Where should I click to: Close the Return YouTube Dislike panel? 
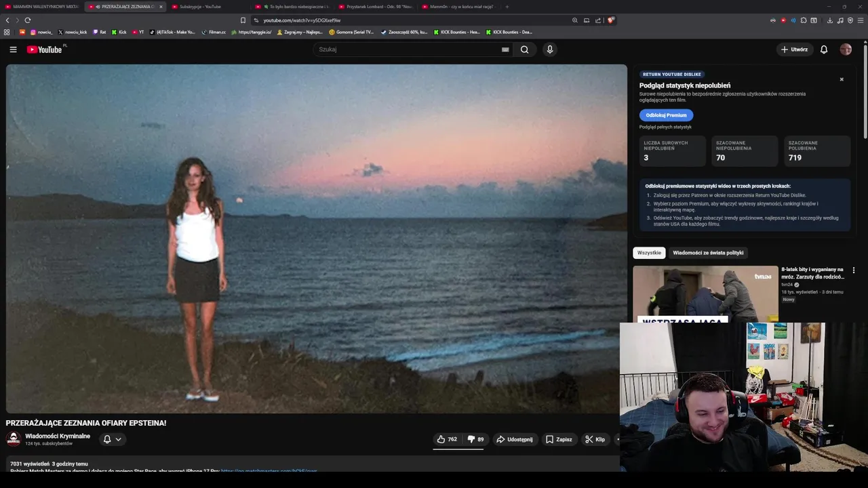coord(842,79)
